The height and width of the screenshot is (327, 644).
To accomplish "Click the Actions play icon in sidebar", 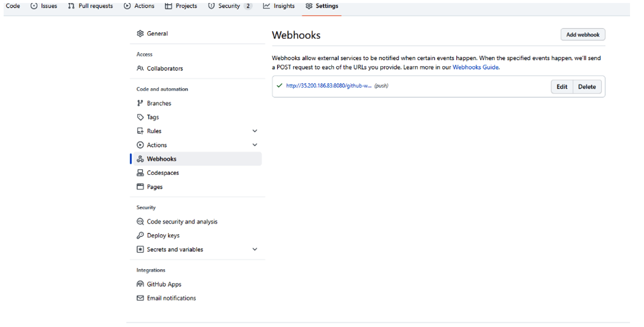I will coord(140,145).
